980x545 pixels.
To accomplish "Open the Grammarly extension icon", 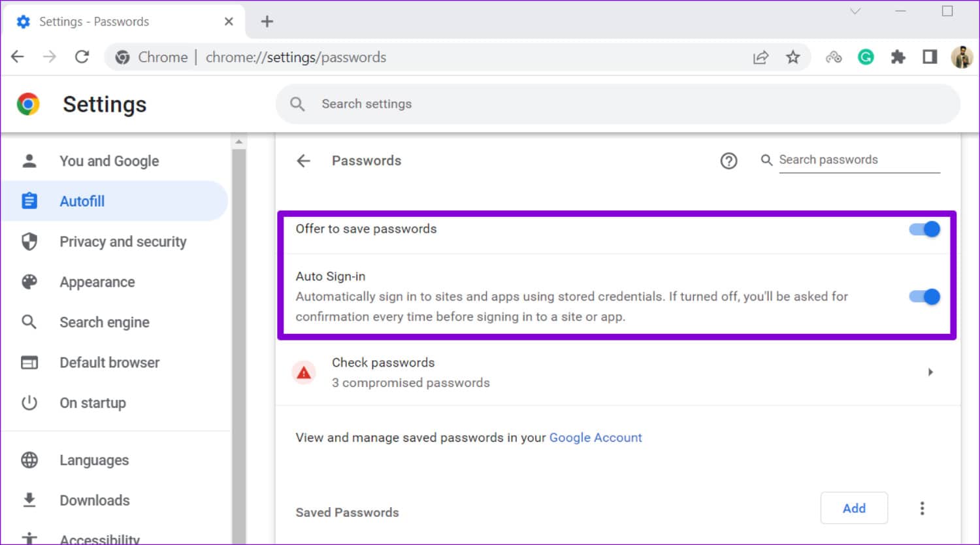I will pos(866,58).
